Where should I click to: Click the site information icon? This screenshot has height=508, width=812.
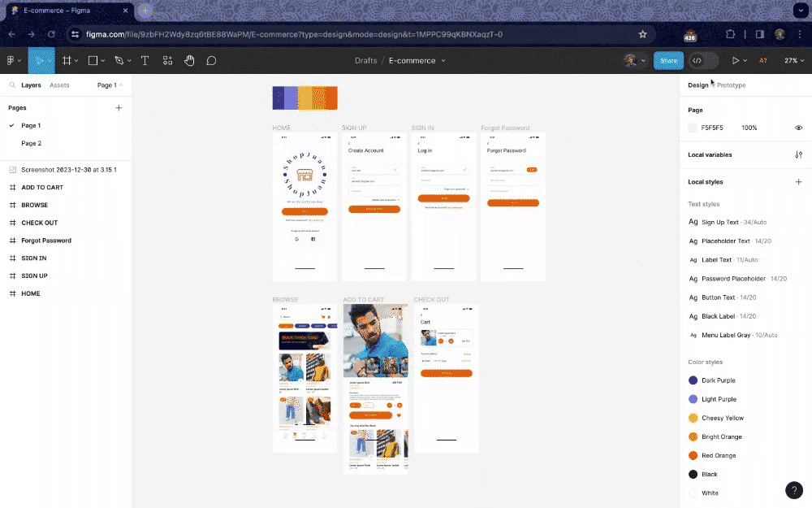[75, 34]
